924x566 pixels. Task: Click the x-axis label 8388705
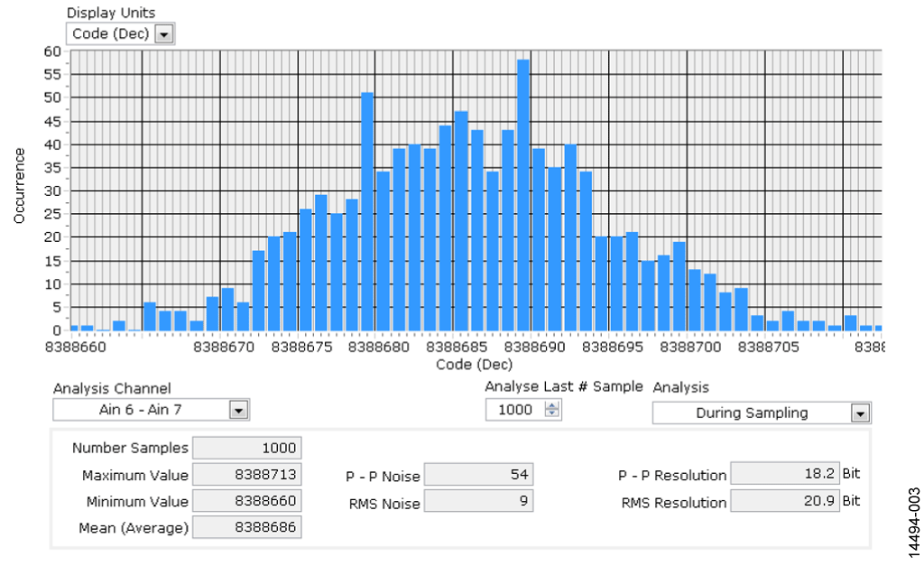pos(769,348)
